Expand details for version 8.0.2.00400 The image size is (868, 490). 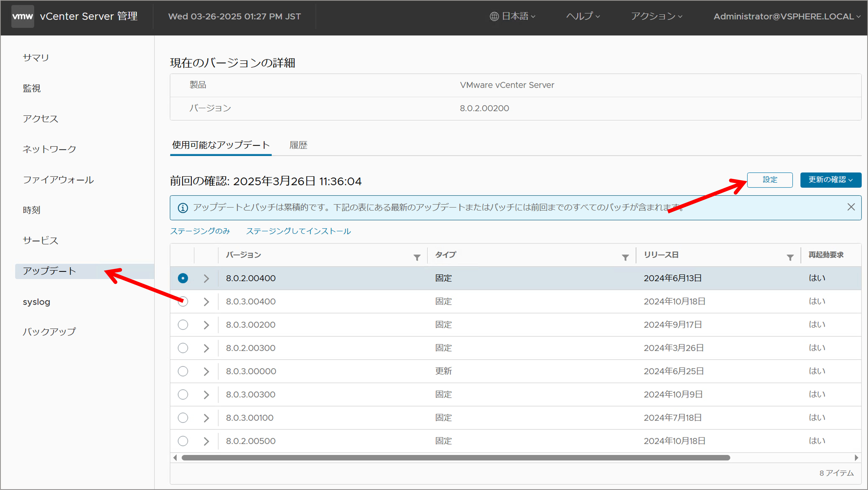point(207,278)
